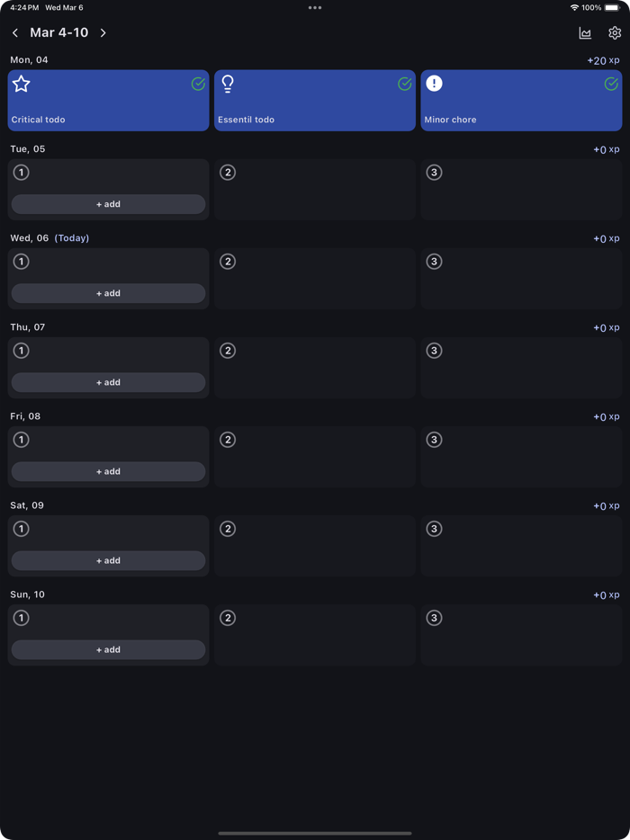This screenshot has width=630, height=840.
Task: Tap the number 2 circle under Thu 07
Action: pyautogui.click(x=227, y=350)
